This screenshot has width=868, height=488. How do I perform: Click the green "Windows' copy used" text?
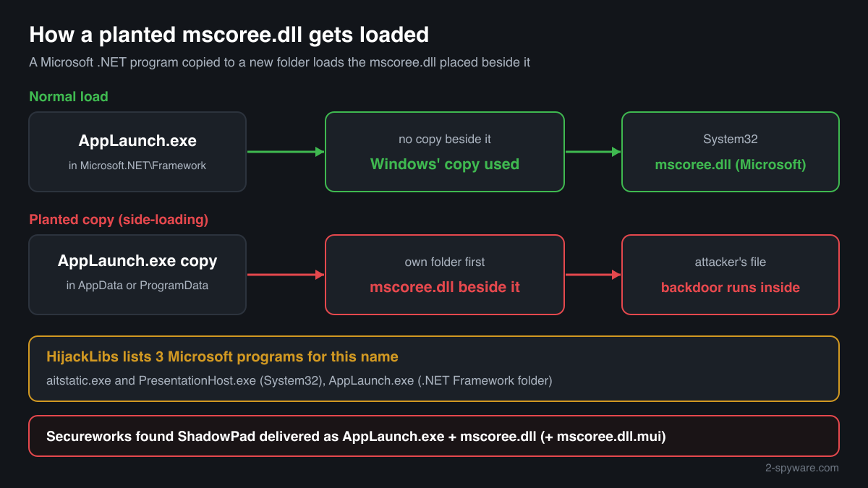[x=445, y=164]
